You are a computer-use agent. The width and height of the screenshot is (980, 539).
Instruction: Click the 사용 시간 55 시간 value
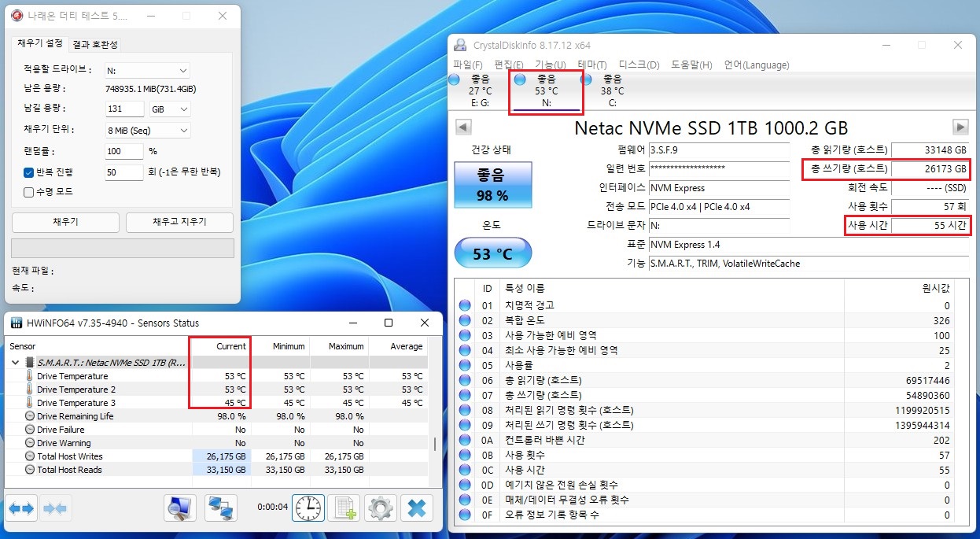tap(930, 226)
